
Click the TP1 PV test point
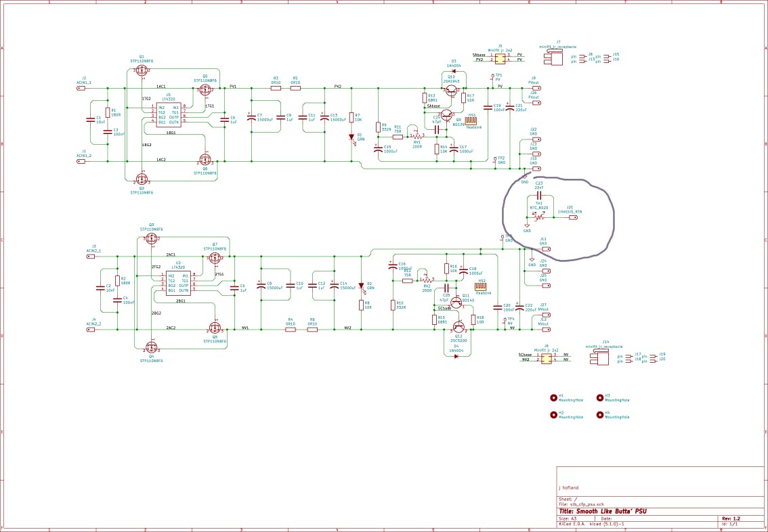[x=492, y=79]
